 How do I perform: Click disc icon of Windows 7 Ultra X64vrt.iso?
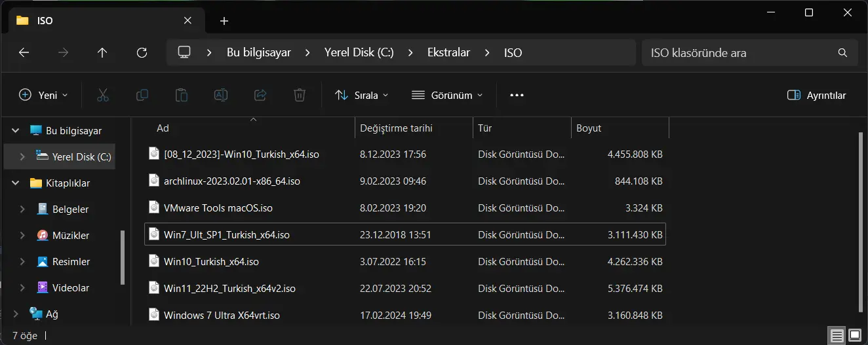click(x=154, y=315)
